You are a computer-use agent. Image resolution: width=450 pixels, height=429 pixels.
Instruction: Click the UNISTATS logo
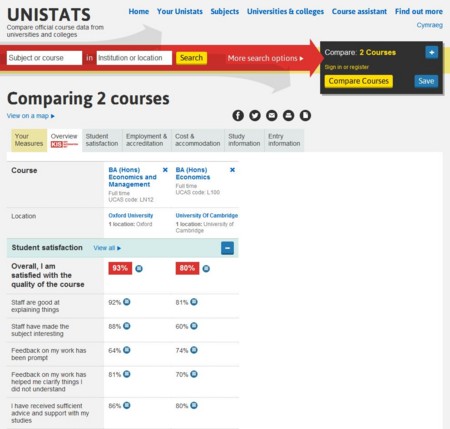point(49,15)
